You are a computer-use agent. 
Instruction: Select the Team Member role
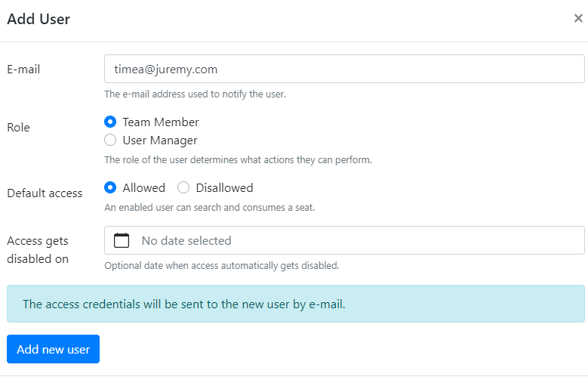pyautogui.click(x=110, y=122)
